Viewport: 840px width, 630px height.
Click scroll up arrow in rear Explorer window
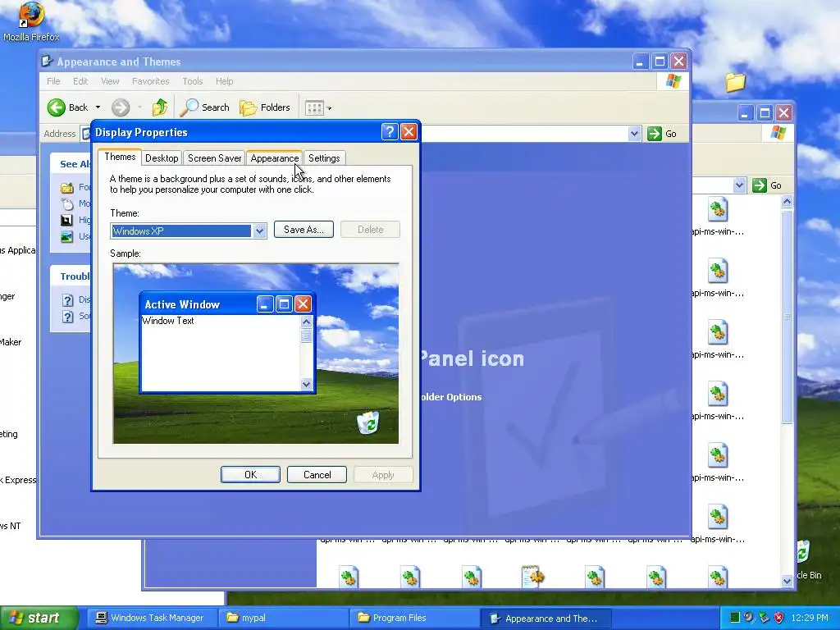coord(787,202)
